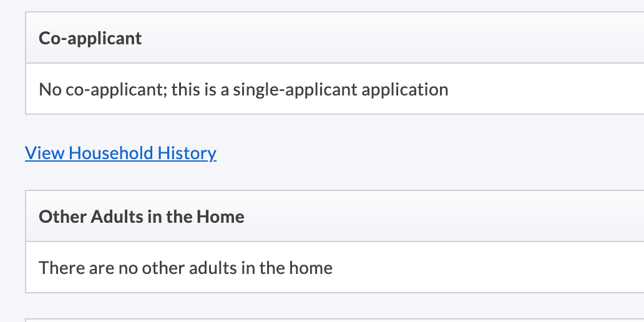Click 'There are no other adults' text
Image resolution: width=644 pixels, height=322 pixels.
click(x=185, y=268)
